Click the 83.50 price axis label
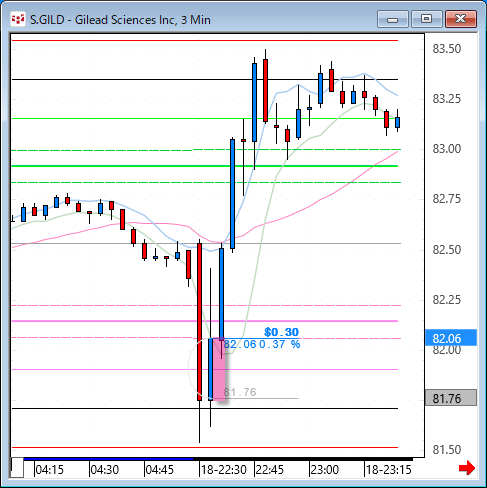The image size is (487, 488). [x=447, y=49]
